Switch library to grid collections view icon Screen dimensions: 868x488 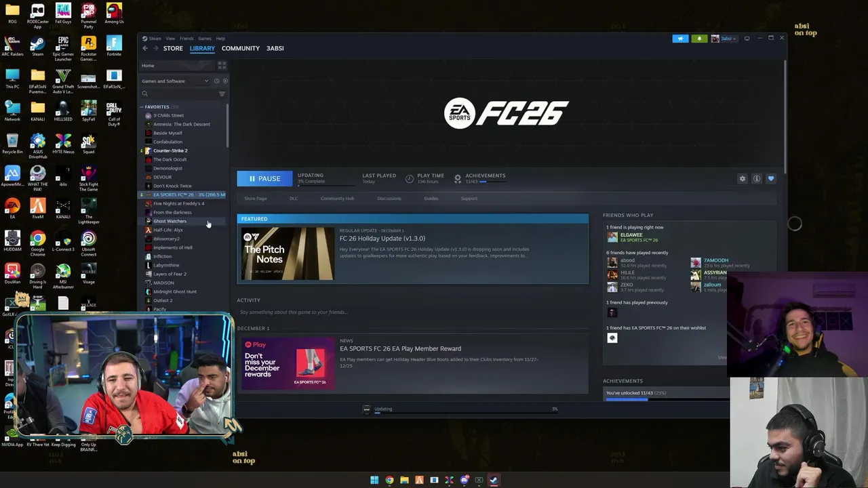point(222,66)
